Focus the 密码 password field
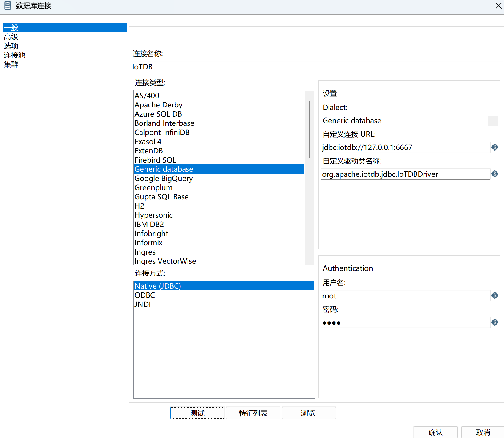Image resolution: width=504 pixels, height=439 pixels. [405, 322]
